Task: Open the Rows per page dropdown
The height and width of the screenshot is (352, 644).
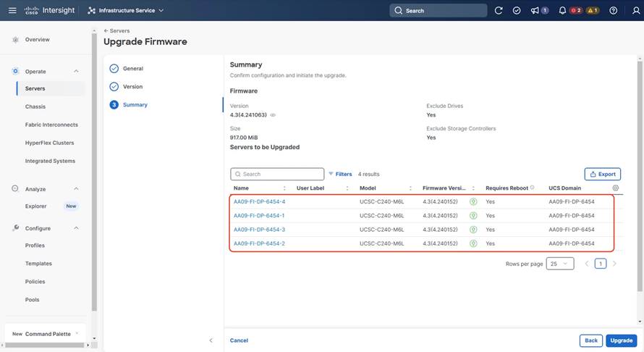Action: (x=560, y=264)
